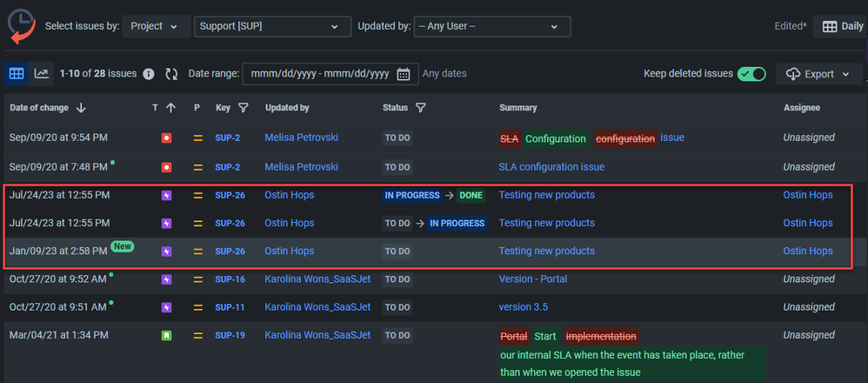Open Melisa Petrovski in the 7:48 PM row

pyautogui.click(x=301, y=166)
